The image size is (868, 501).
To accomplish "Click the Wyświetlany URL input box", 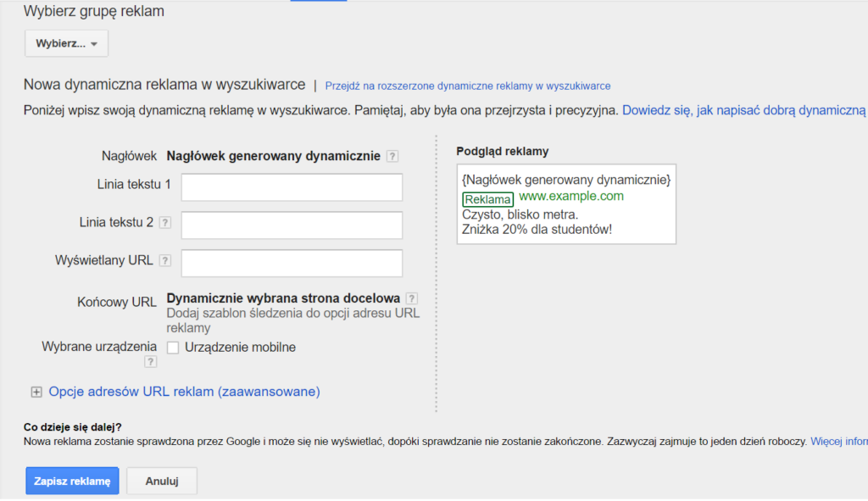I will [x=291, y=264].
